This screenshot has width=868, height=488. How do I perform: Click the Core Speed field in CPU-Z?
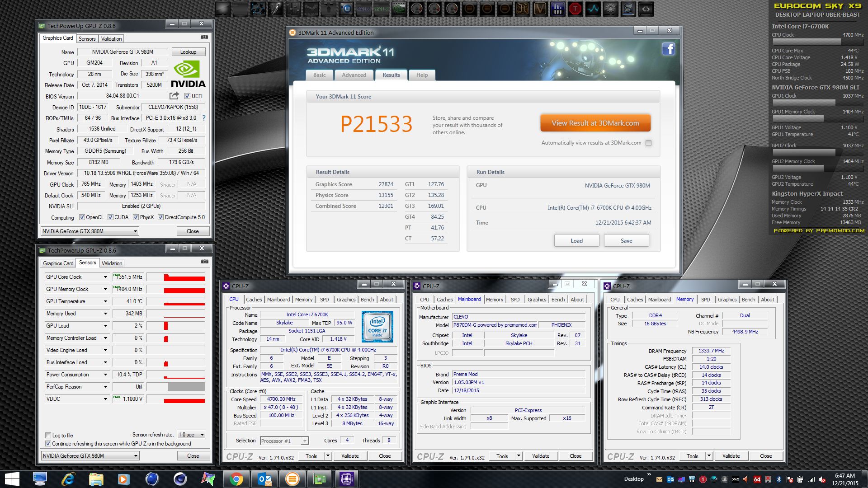[x=281, y=399]
